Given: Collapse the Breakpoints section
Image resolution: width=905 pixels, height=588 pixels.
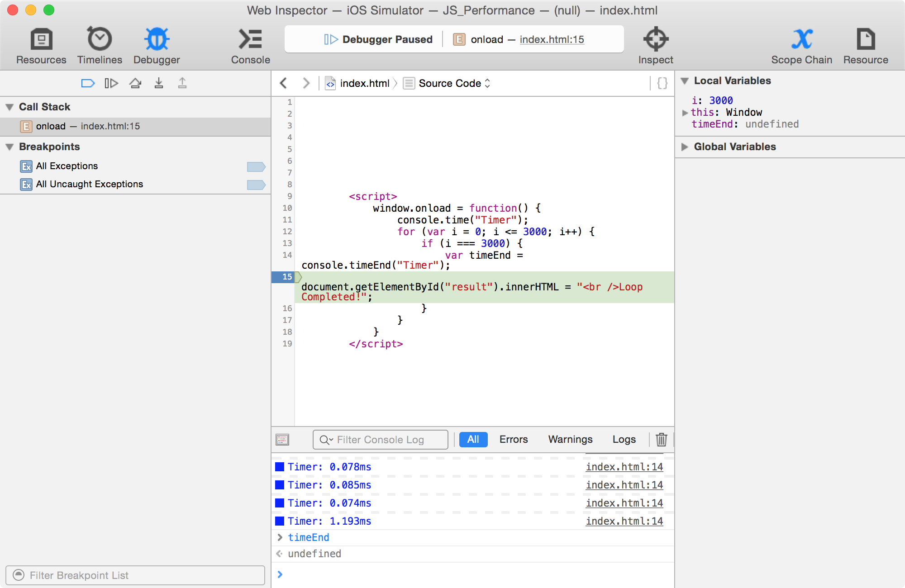Looking at the screenshot, I should tap(10, 147).
